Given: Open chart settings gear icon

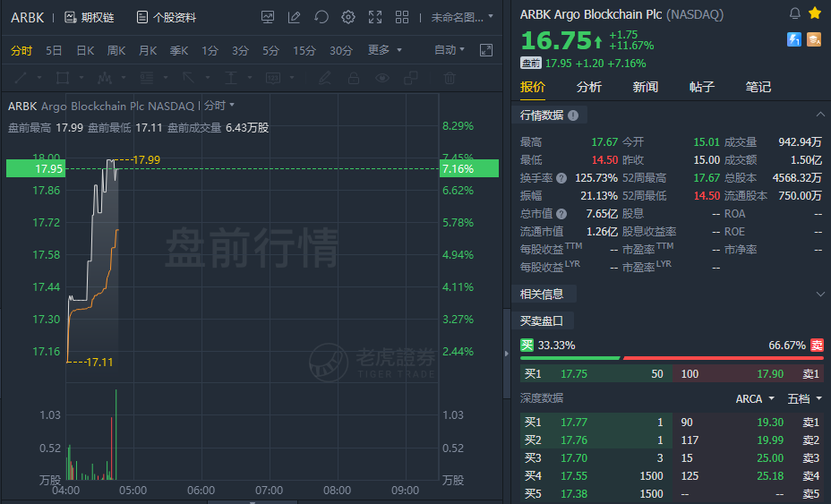Looking at the screenshot, I should click(348, 18).
